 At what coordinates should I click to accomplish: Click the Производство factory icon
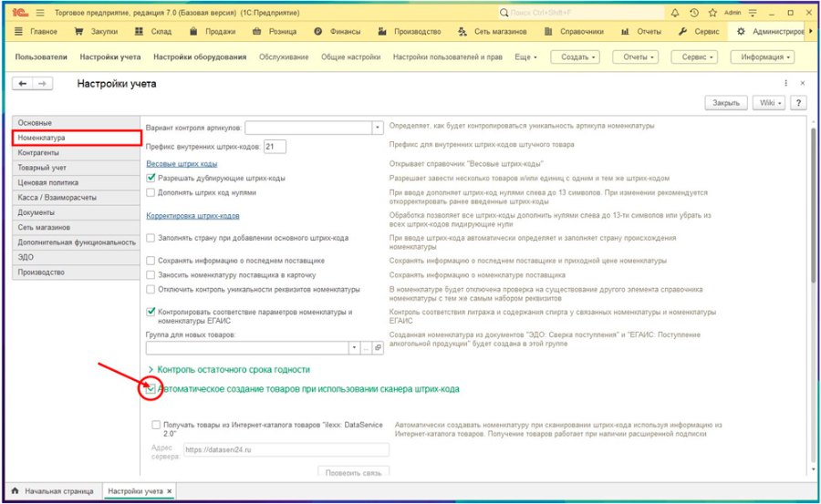(x=382, y=31)
